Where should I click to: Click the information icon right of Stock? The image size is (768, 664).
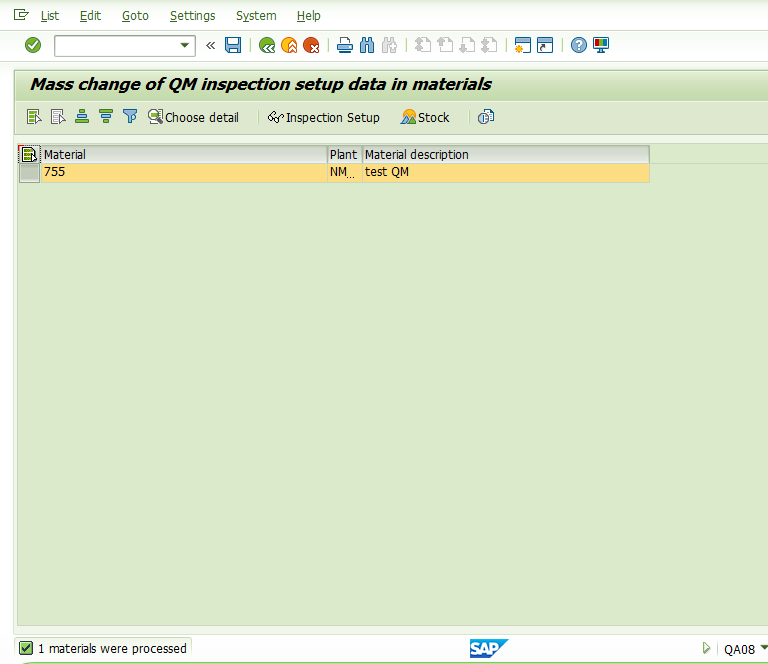point(486,117)
